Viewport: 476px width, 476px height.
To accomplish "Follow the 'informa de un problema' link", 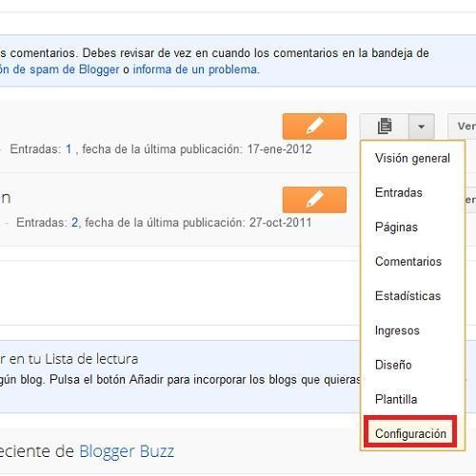I will click(x=195, y=69).
